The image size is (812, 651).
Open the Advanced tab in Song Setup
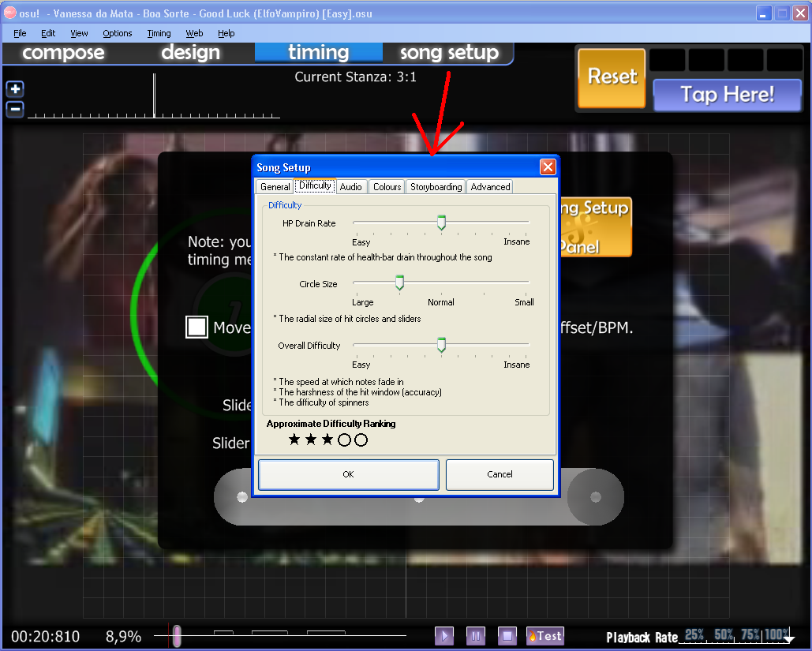(490, 187)
